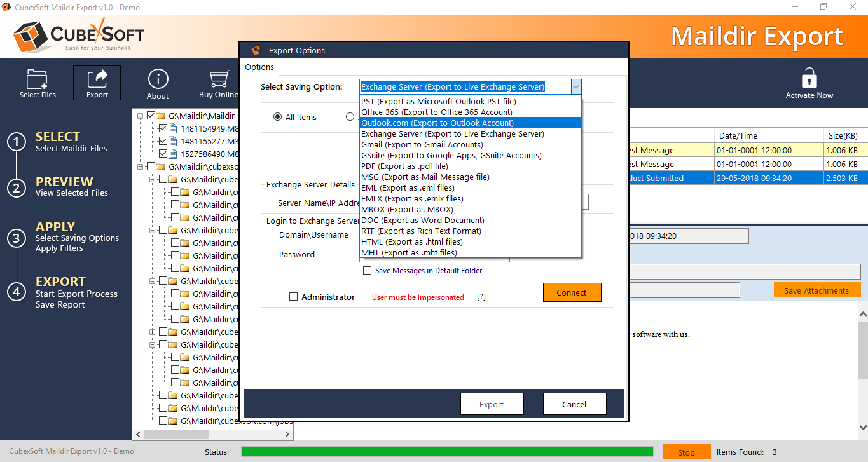Collapse the Select Saving Option dropdown arrow

(575, 87)
